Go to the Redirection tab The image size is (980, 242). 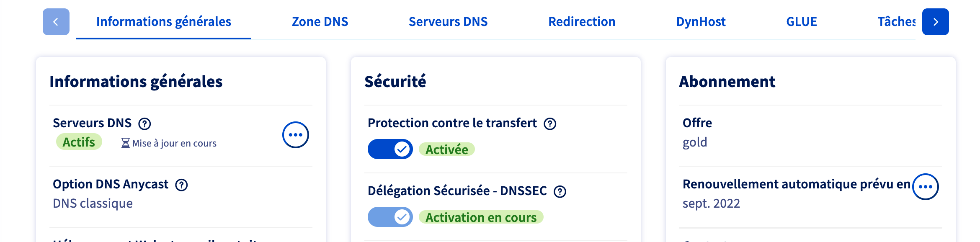click(x=582, y=22)
